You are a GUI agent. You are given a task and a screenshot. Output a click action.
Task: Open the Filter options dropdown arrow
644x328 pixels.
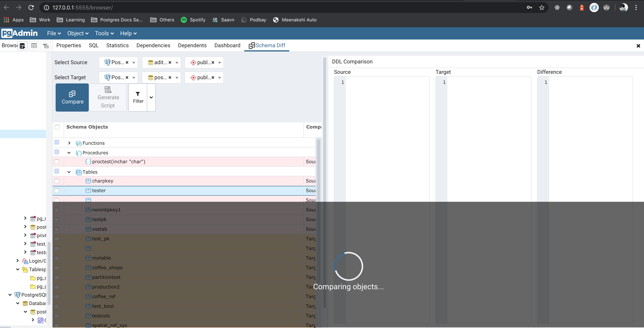[151, 97]
